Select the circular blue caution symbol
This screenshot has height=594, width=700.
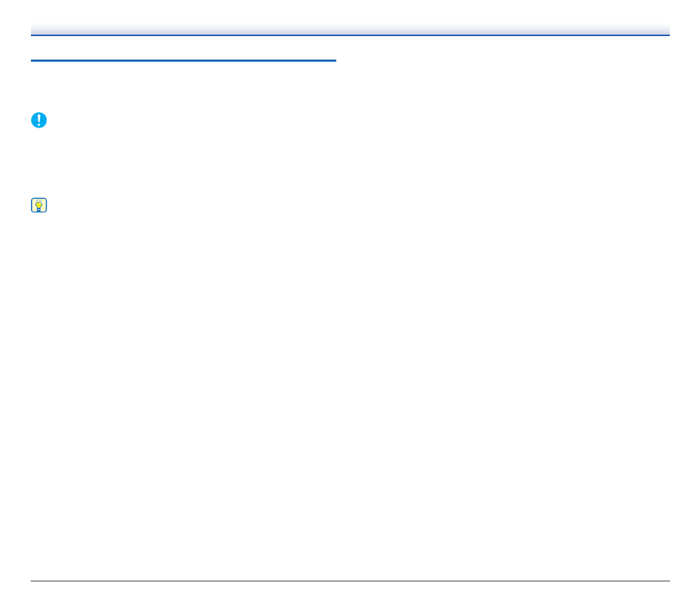[39, 120]
